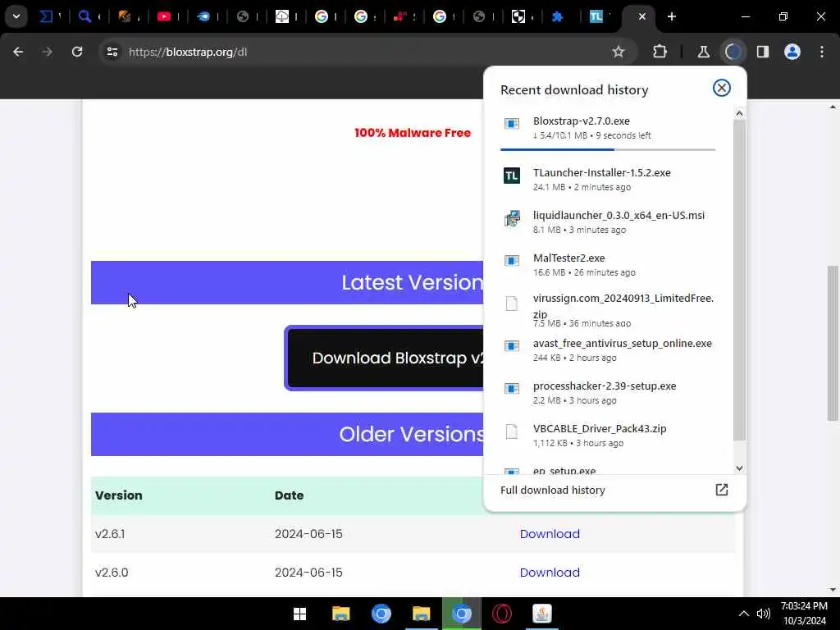Open the Java app icon on taskbar
This screenshot has height=630, width=840.
542,614
